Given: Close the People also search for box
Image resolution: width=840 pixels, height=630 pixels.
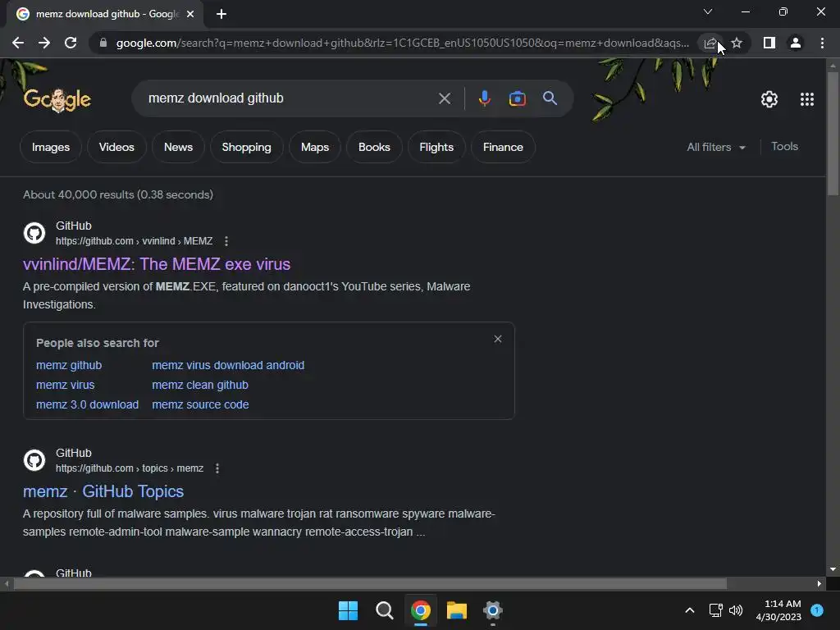Looking at the screenshot, I should pyautogui.click(x=498, y=339).
